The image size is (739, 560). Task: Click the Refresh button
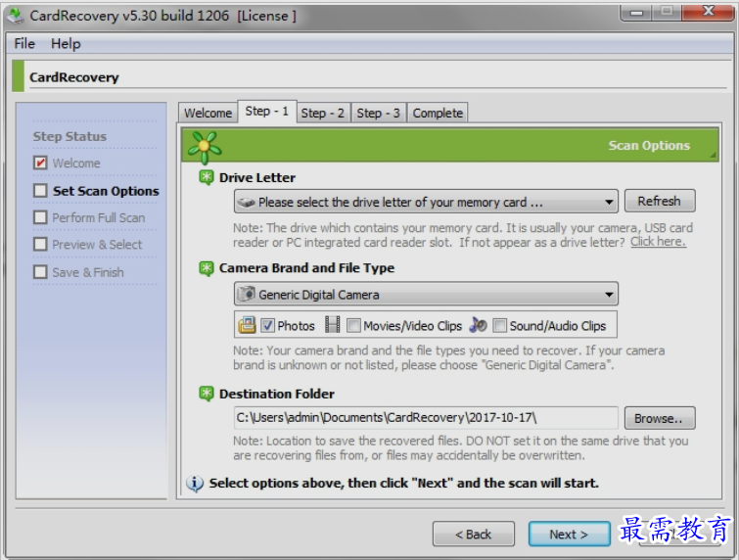pyautogui.click(x=660, y=202)
